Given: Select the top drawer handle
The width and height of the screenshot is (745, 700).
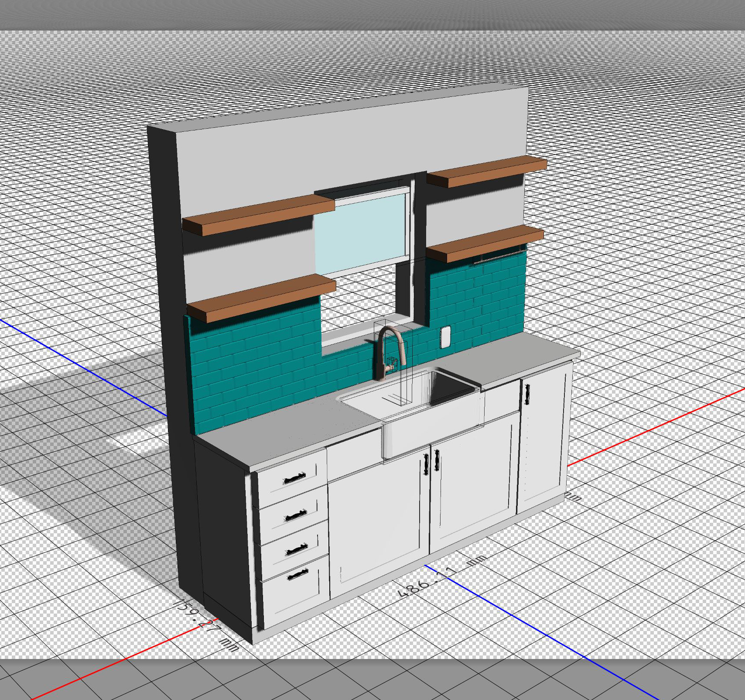Looking at the screenshot, I should click(x=294, y=478).
